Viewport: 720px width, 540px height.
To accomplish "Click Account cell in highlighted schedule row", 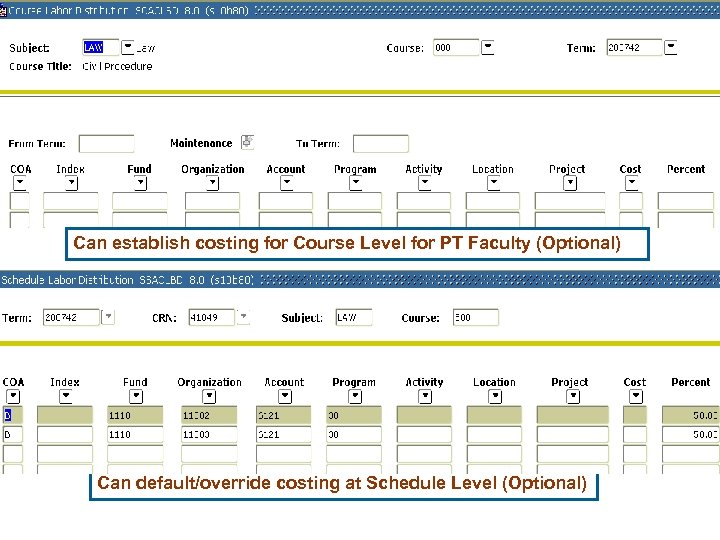I will [x=284, y=415].
